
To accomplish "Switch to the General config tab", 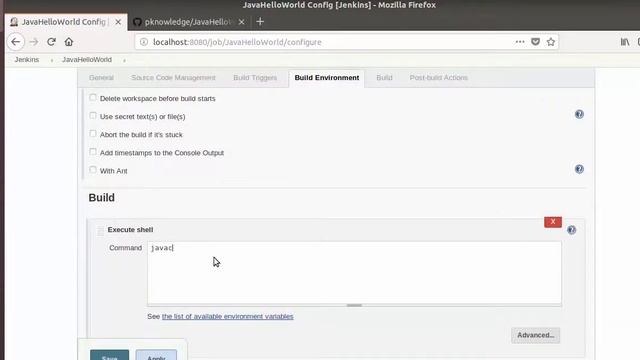I will [101, 78].
